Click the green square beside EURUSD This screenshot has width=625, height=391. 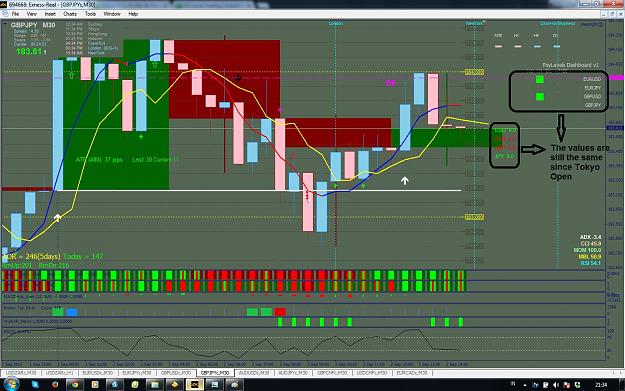[540, 79]
